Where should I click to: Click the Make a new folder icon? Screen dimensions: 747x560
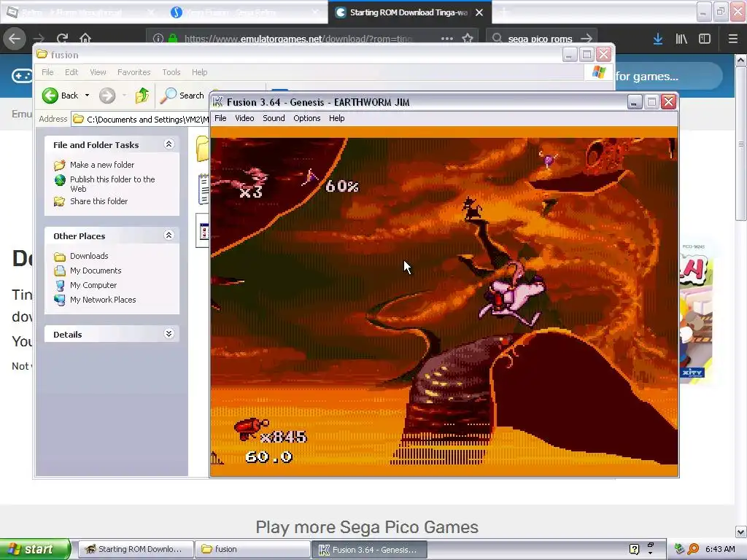click(60, 165)
